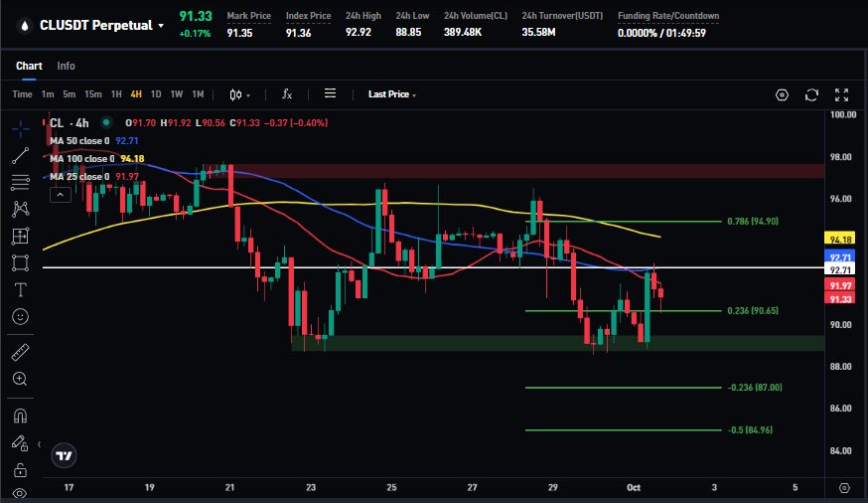
Task: Open the forecasting and measurement tool
Action: [x=21, y=236]
